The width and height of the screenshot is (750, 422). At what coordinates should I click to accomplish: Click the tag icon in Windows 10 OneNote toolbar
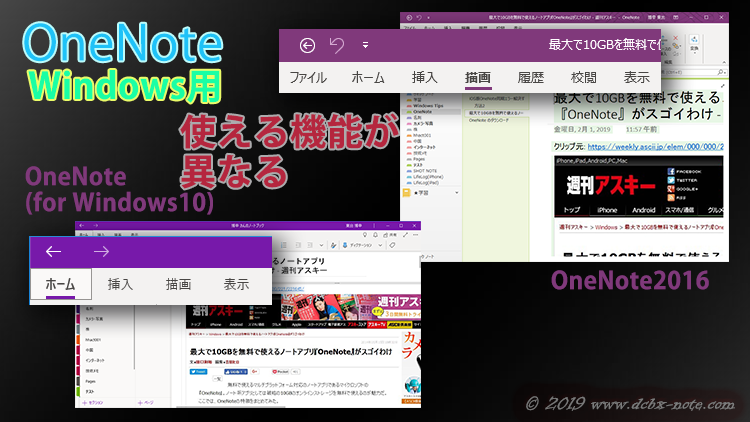pyautogui.click(x=392, y=245)
